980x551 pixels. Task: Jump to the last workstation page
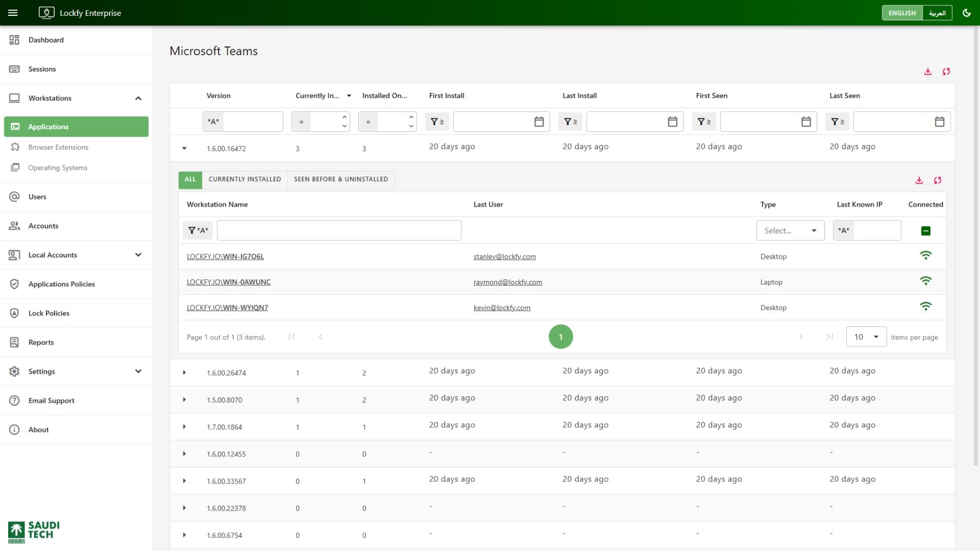(x=829, y=337)
